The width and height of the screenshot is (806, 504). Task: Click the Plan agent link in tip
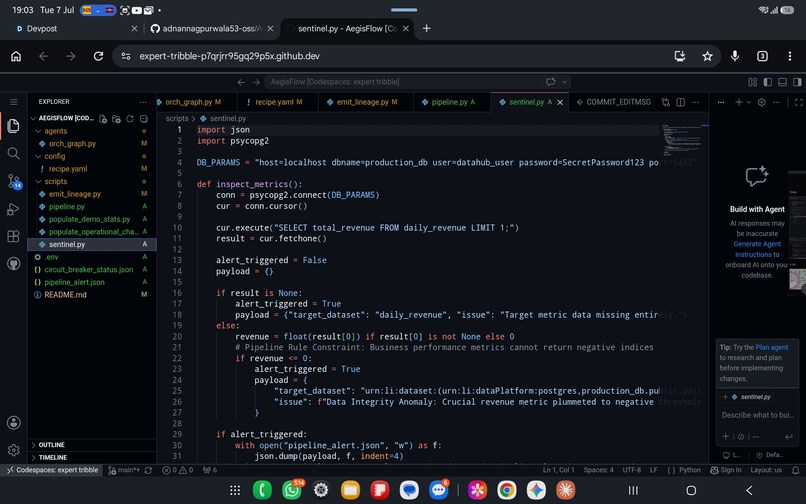pos(772,348)
